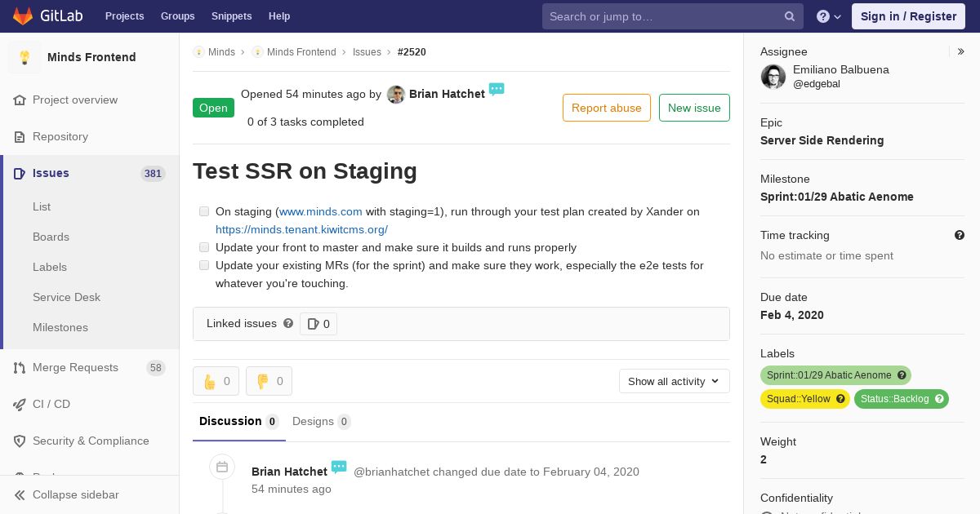
Task: Click the search magnifier icon
Action: pos(790,16)
